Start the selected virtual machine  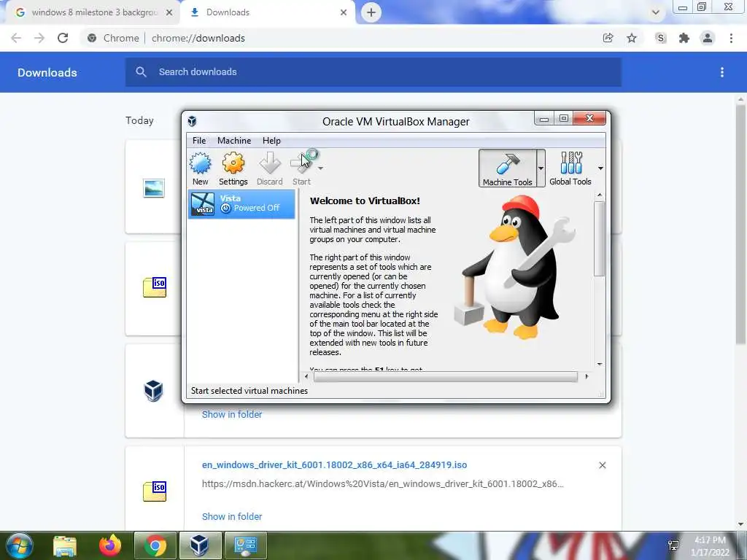click(x=302, y=168)
